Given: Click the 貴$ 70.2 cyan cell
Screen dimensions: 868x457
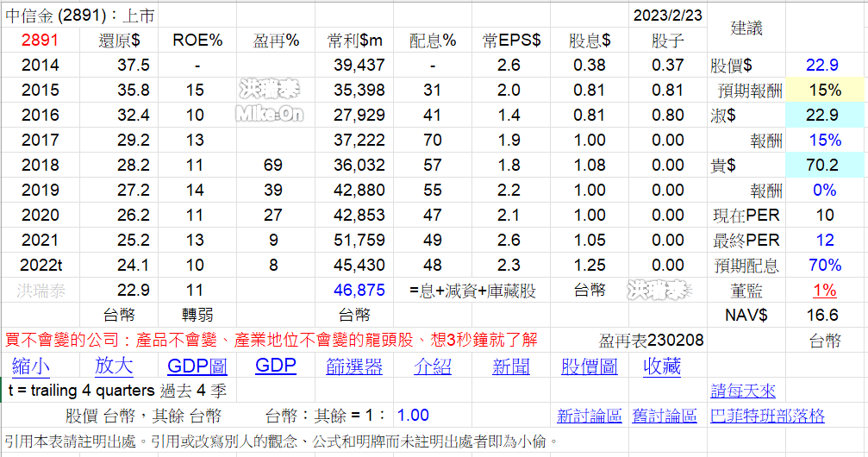Looking at the screenshot, I should (x=825, y=165).
